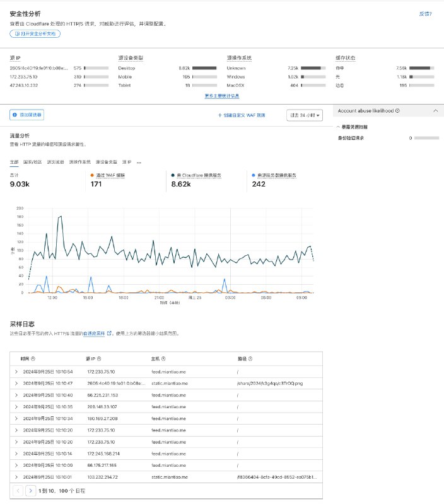
Task: Toggle the 由源服务器提供服务 series (242)
Action: point(275,175)
